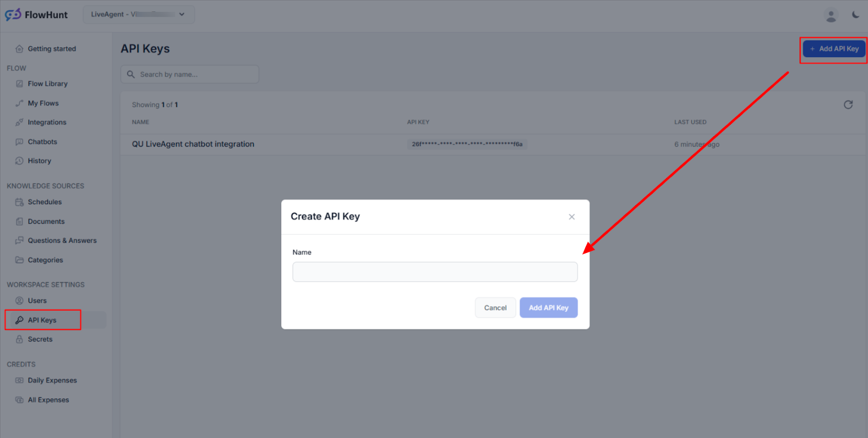Image resolution: width=868 pixels, height=438 pixels.
Task: Click the Name input field in dialog
Action: tap(435, 272)
